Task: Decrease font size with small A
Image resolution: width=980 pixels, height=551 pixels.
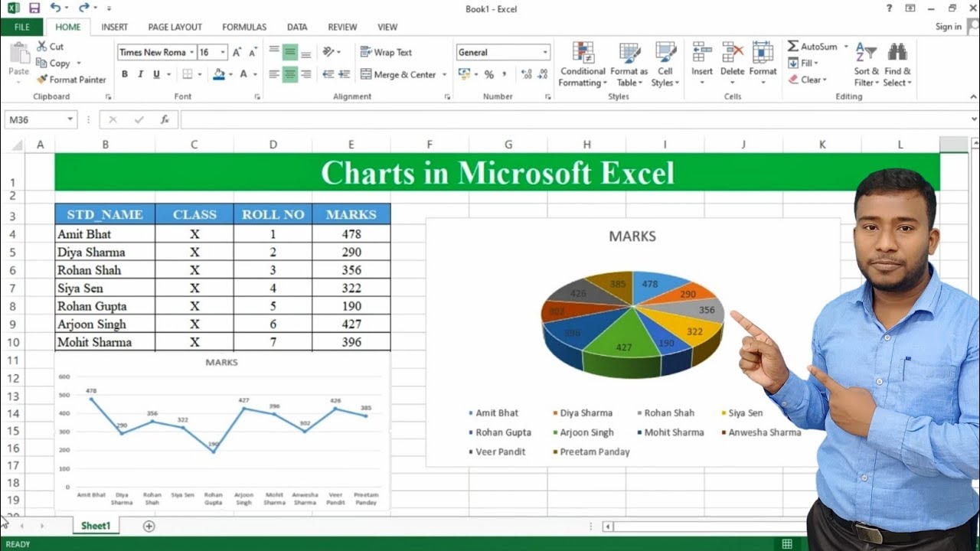Action: (x=253, y=52)
